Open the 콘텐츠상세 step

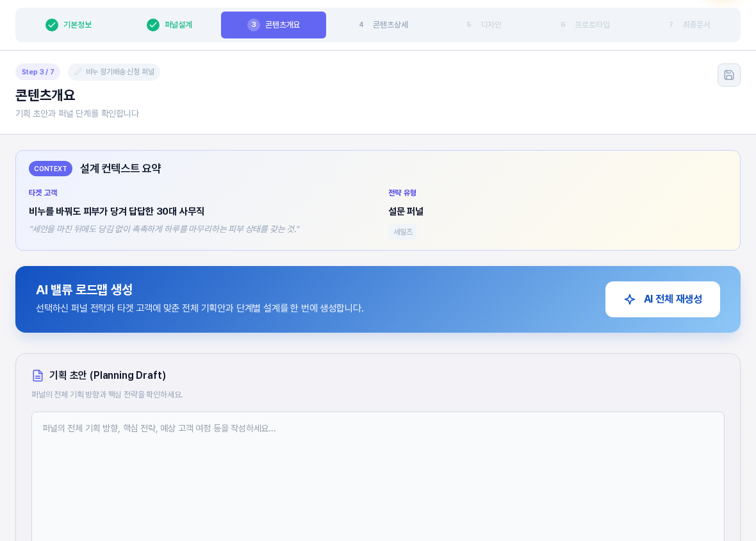384,24
